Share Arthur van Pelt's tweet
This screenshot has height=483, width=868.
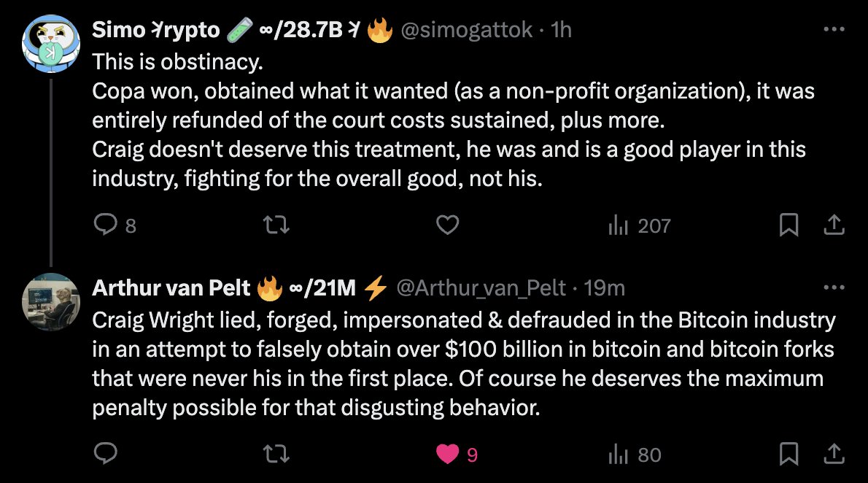point(833,455)
